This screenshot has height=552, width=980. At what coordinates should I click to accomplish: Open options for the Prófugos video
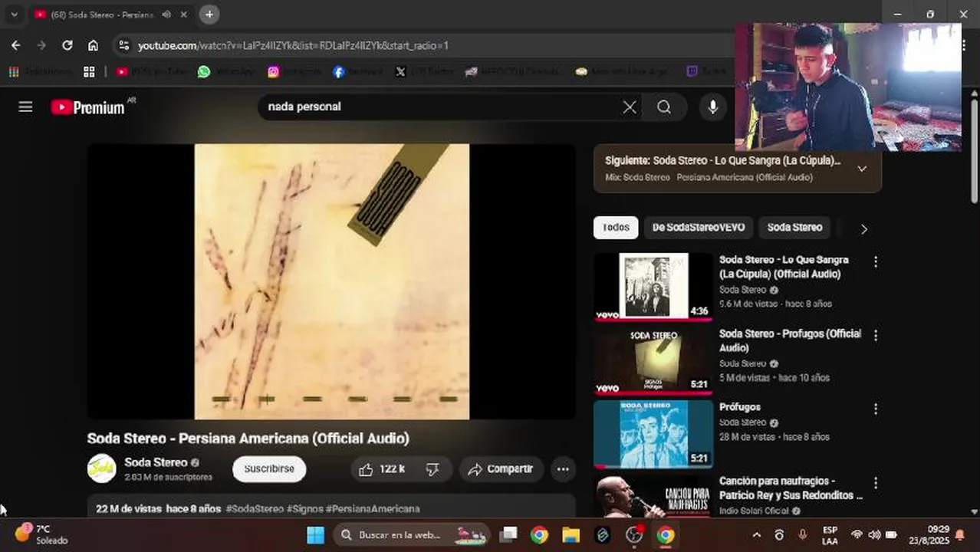point(876,409)
